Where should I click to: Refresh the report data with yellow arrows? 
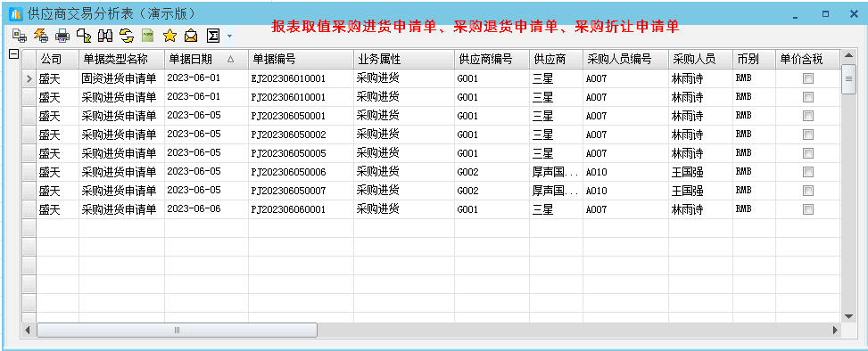[x=127, y=36]
